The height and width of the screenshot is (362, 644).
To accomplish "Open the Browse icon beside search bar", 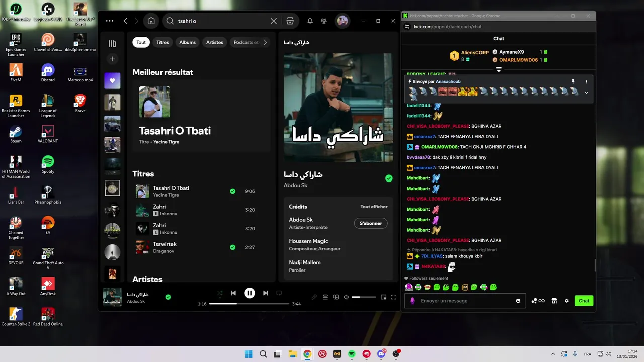I will 290,21.
